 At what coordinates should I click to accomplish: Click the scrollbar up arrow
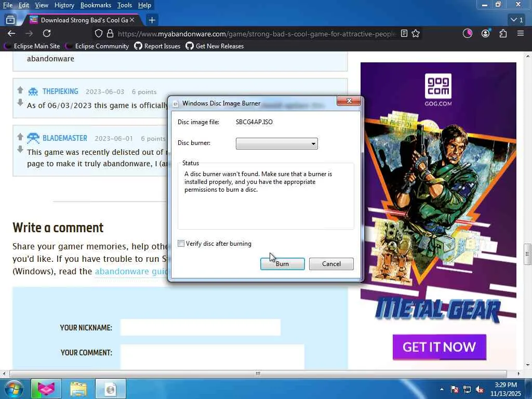528,56
